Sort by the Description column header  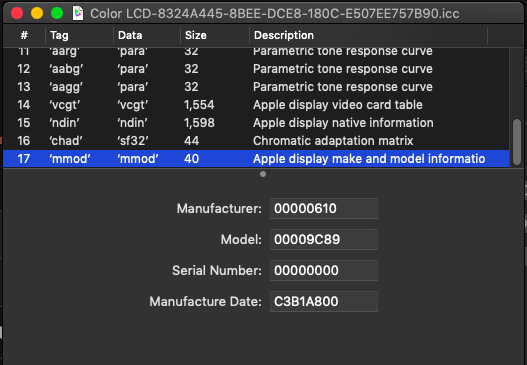click(x=368, y=35)
